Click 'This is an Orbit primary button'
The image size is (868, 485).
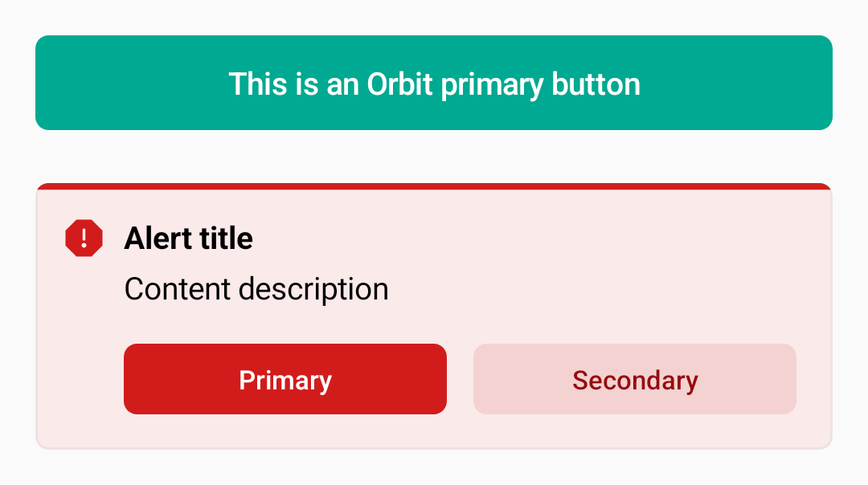click(434, 83)
